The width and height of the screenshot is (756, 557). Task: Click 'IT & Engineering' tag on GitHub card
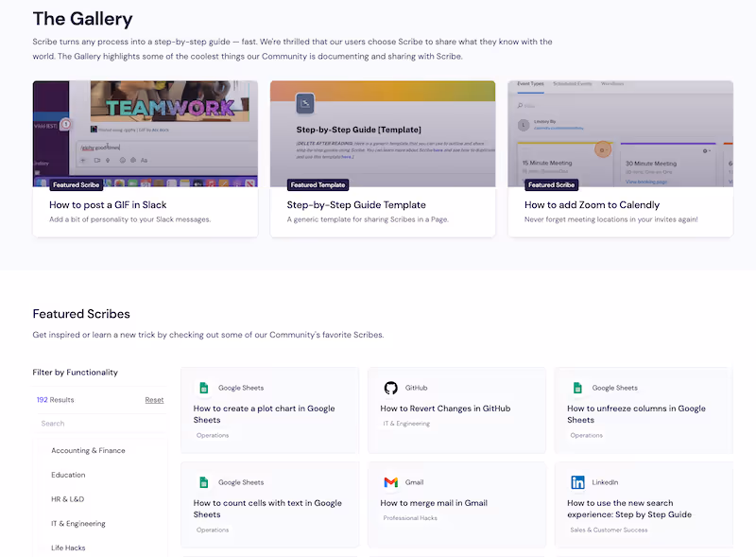point(406,424)
